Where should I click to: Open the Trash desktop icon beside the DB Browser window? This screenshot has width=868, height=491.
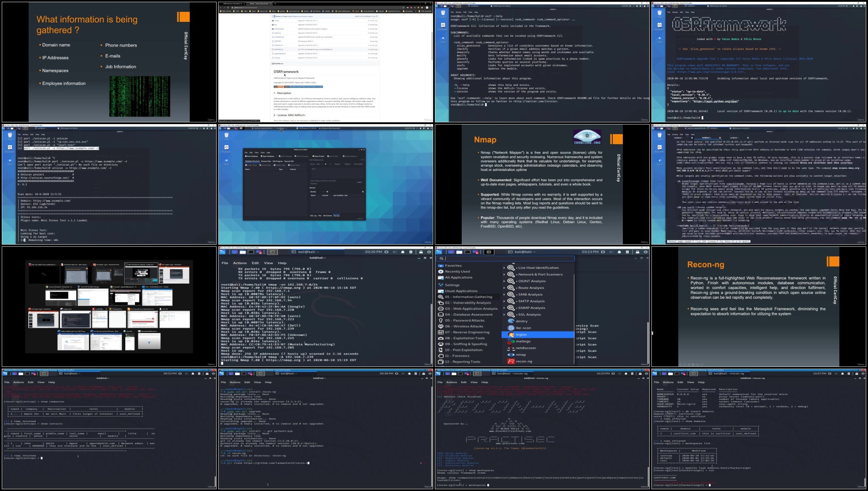(x=226, y=135)
